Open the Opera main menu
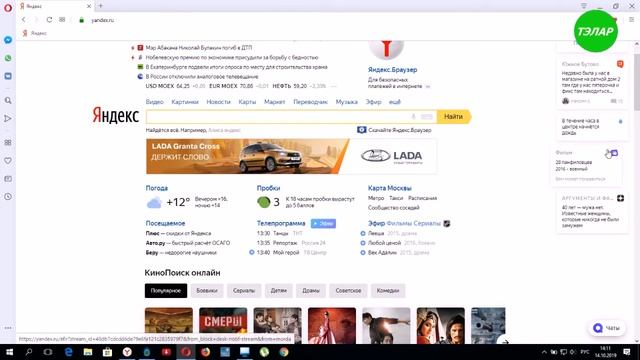Image resolution: width=640 pixels, height=360 pixels. coord(8,7)
